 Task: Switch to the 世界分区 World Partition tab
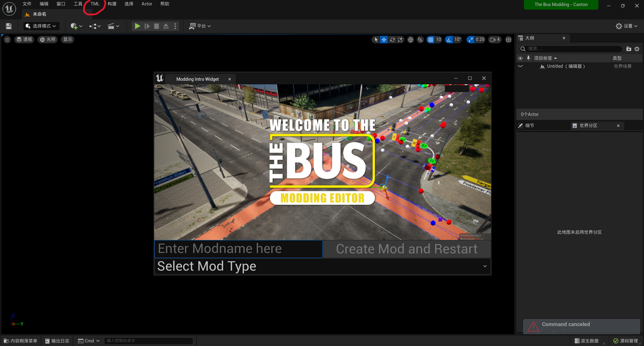[588, 126]
